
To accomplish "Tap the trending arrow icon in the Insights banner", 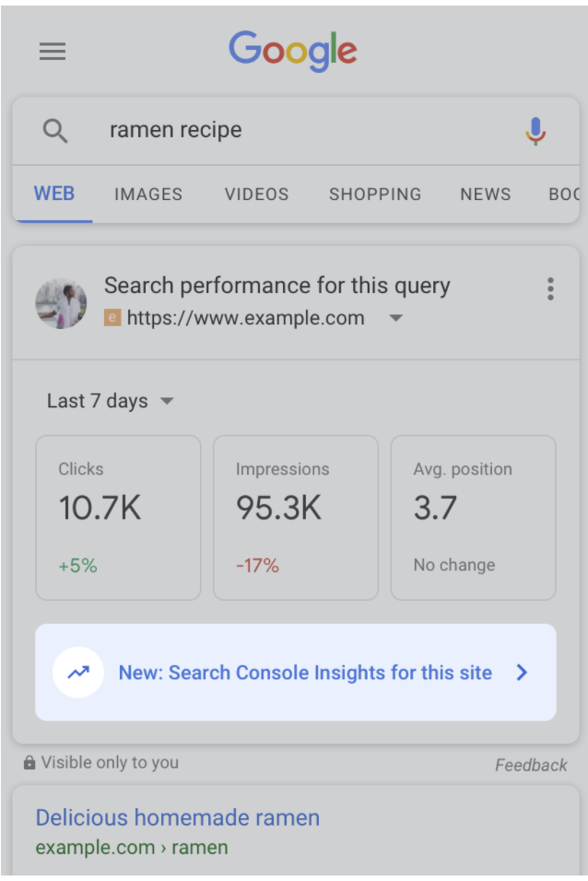I will tap(78, 672).
